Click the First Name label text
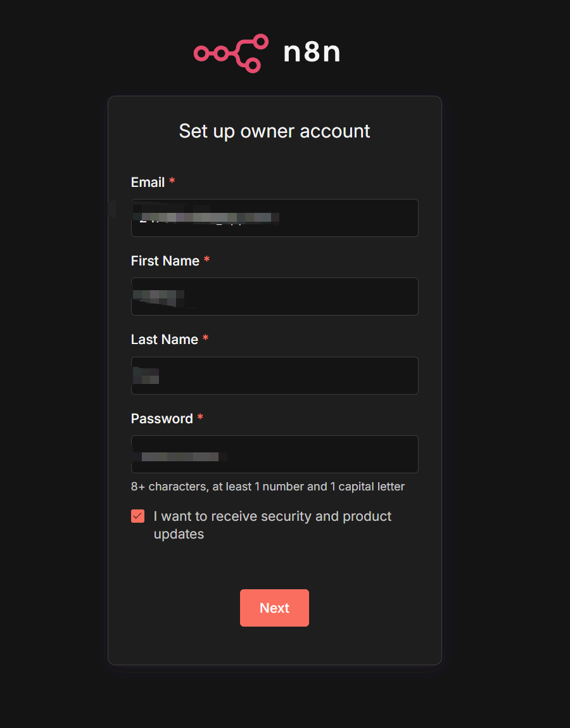The height and width of the screenshot is (728, 570). coord(165,261)
